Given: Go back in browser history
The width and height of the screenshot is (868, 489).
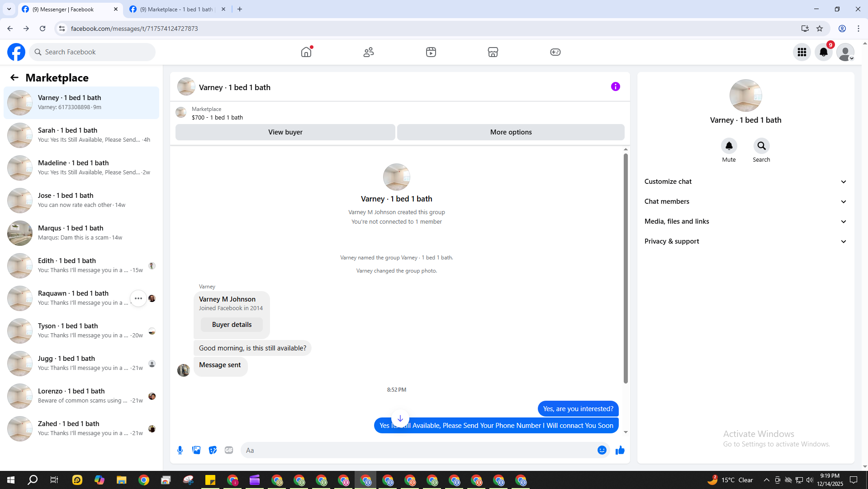Looking at the screenshot, I should [10, 29].
